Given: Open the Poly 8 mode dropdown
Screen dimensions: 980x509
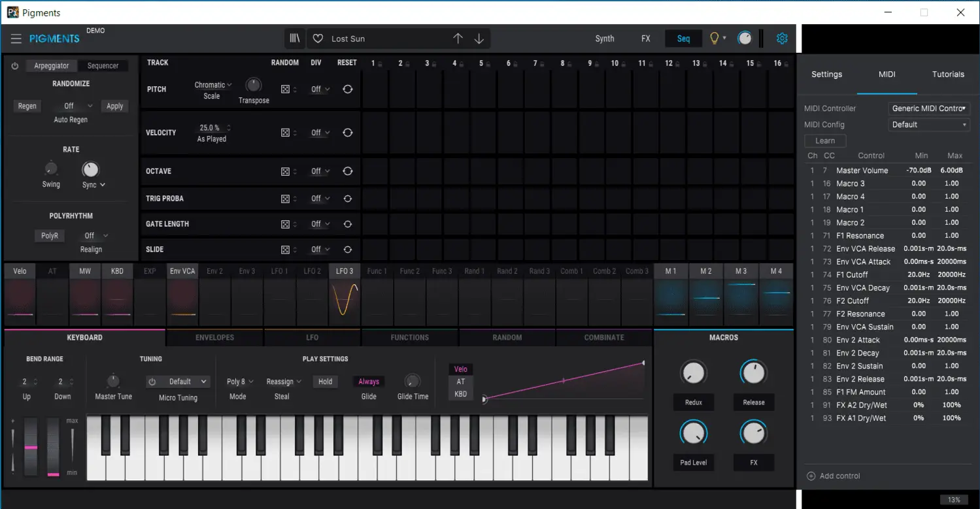Looking at the screenshot, I should [x=240, y=382].
